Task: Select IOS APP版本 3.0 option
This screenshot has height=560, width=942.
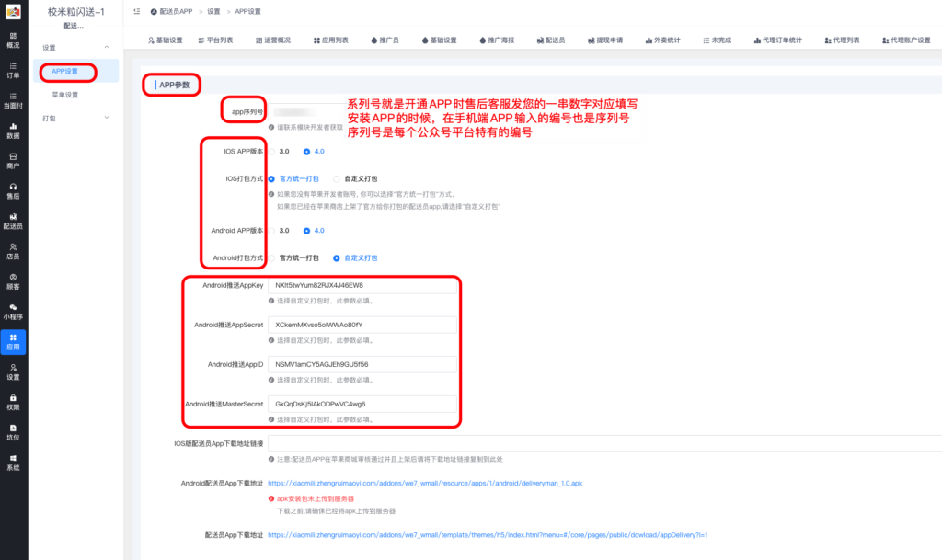Action: pos(272,152)
